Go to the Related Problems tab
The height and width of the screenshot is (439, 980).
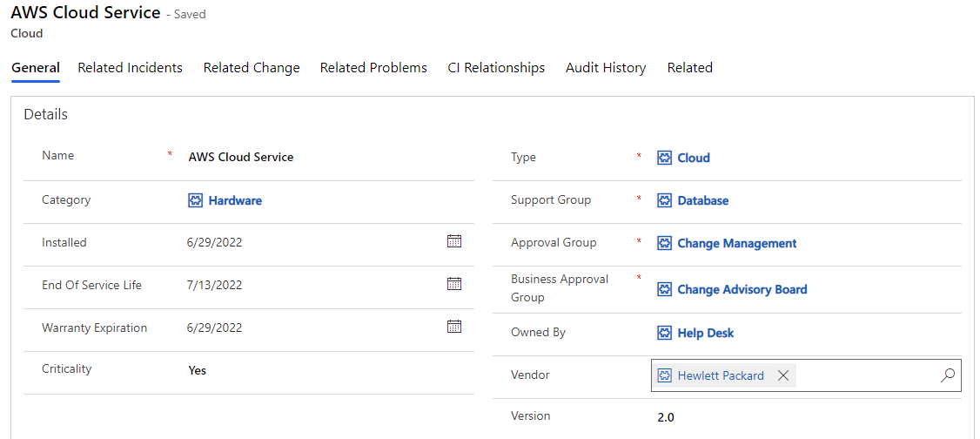point(373,68)
